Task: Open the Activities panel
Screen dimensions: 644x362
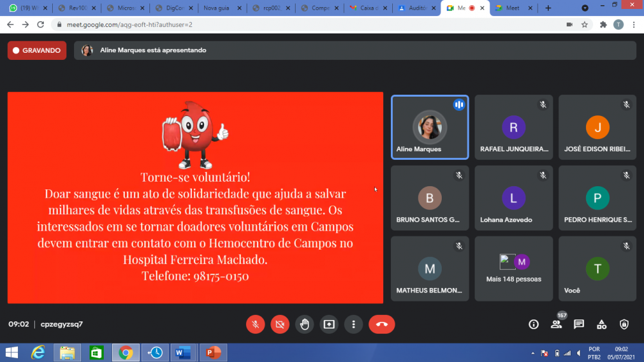Action: (601, 325)
